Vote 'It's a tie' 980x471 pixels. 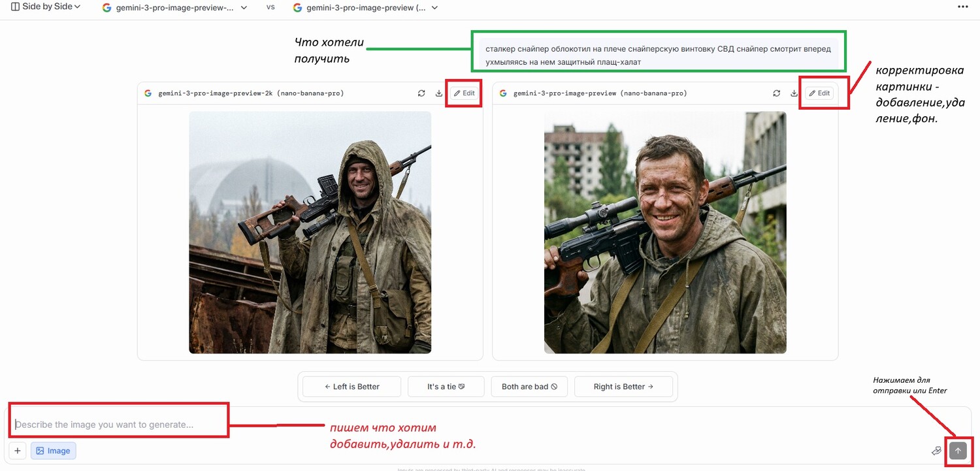[x=446, y=387]
